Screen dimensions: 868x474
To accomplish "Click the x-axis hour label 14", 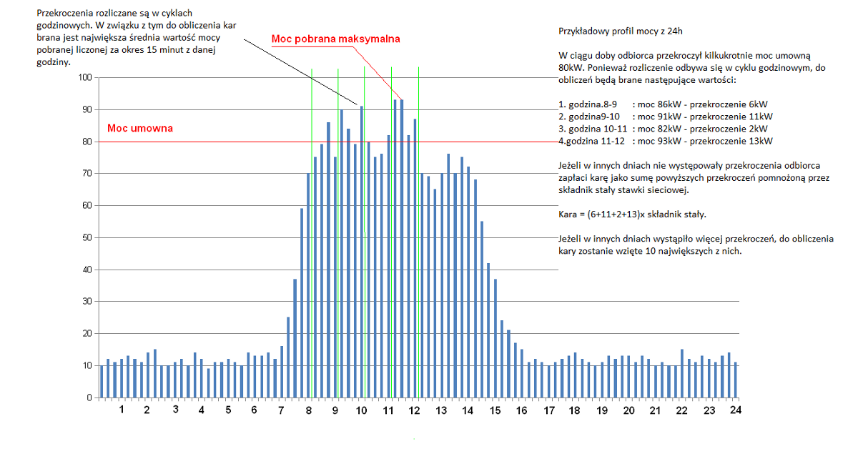I will (468, 410).
